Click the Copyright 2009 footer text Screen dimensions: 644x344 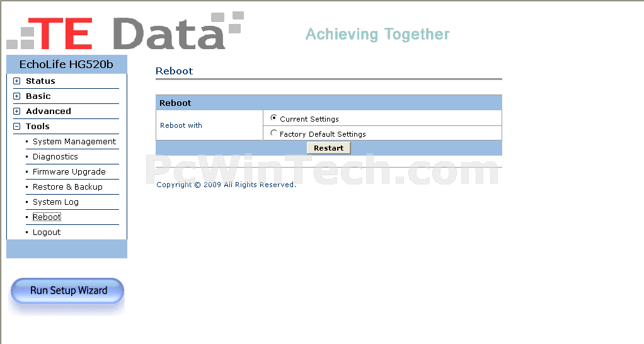point(226,185)
